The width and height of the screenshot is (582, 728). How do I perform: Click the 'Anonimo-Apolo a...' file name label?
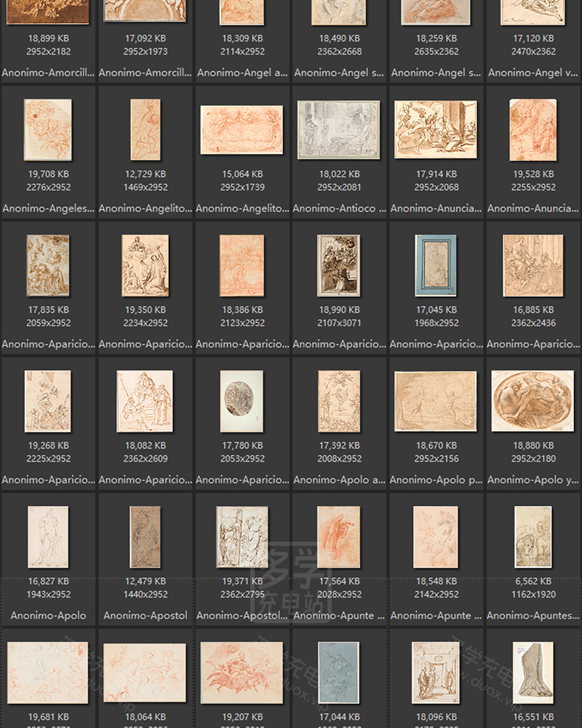coord(339,480)
